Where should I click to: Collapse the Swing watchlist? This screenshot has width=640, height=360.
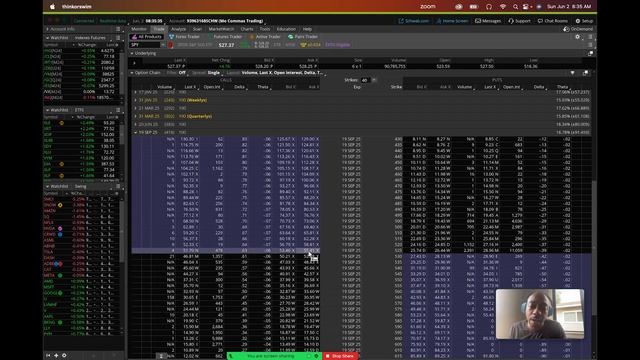[47, 186]
